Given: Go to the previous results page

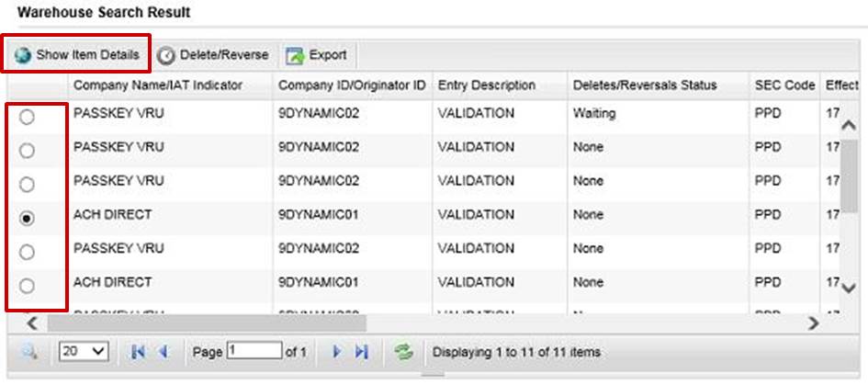Looking at the screenshot, I should [x=163, y=352].
